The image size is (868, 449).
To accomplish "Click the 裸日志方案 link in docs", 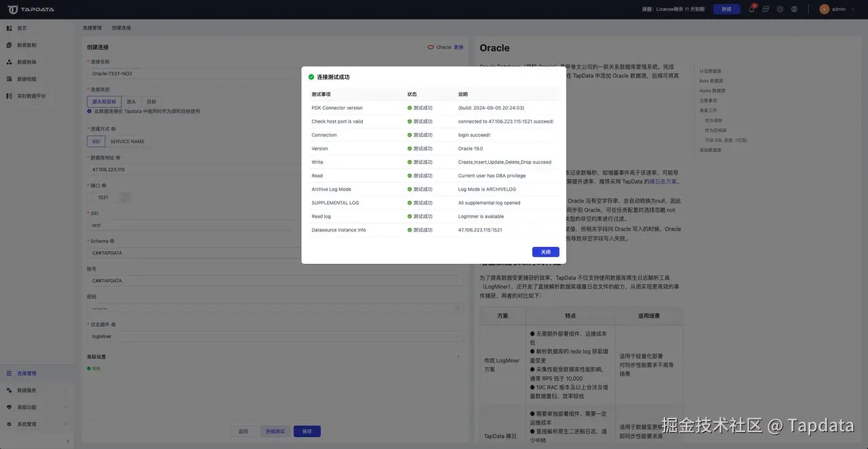I will [x=663, y=182].
